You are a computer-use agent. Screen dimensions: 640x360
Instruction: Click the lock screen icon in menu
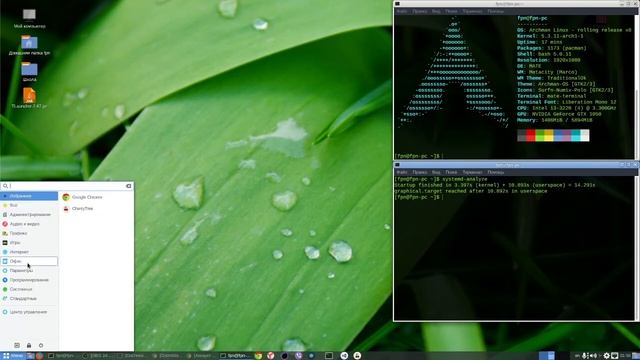coord(29,346)
